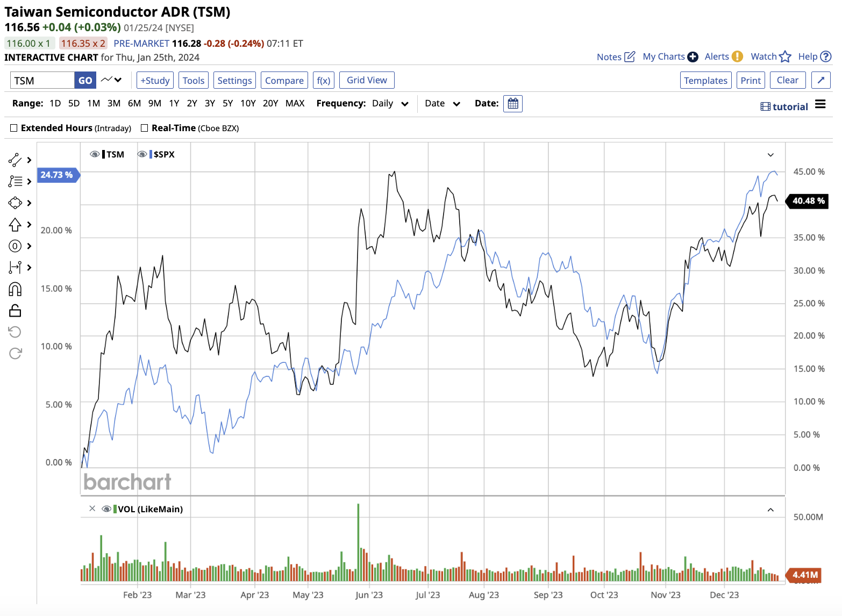Open the Templates button
The height and width of the screenshot is (616, 842).
pyautogui.click(x=705, y=80)
